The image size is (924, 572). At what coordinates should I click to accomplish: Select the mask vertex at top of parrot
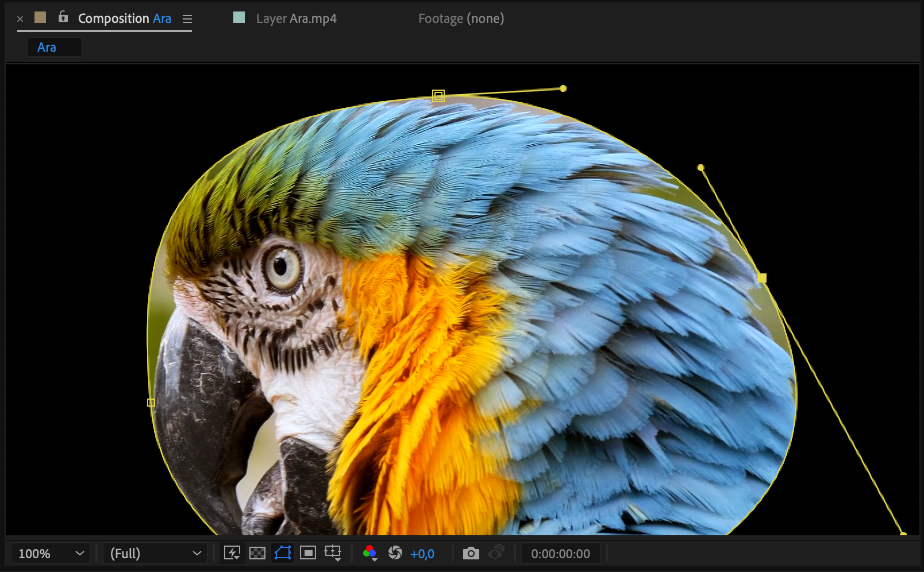tap(438, 96)
